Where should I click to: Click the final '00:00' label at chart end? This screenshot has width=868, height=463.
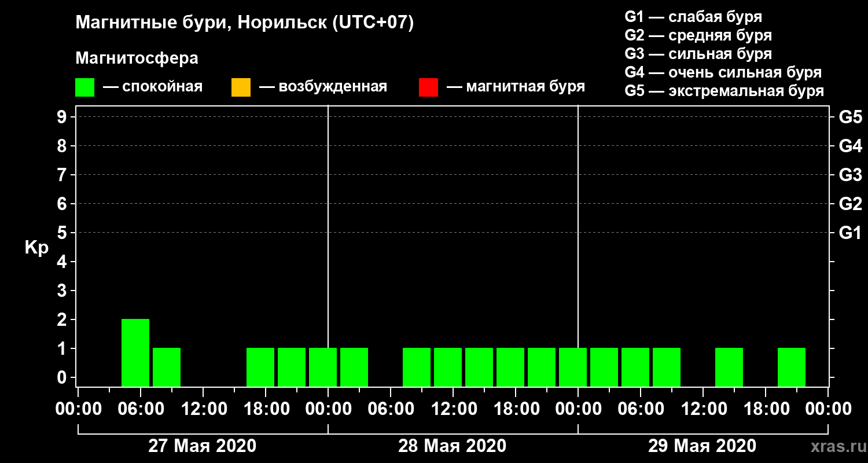pyautogui.click(x=827, y=409)
